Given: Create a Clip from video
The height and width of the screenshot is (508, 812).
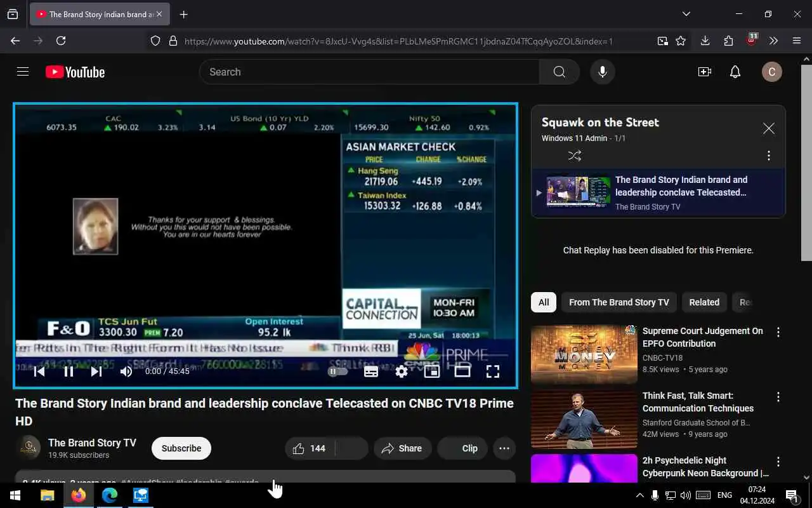Looking at the screenshot, I should 462,448.
